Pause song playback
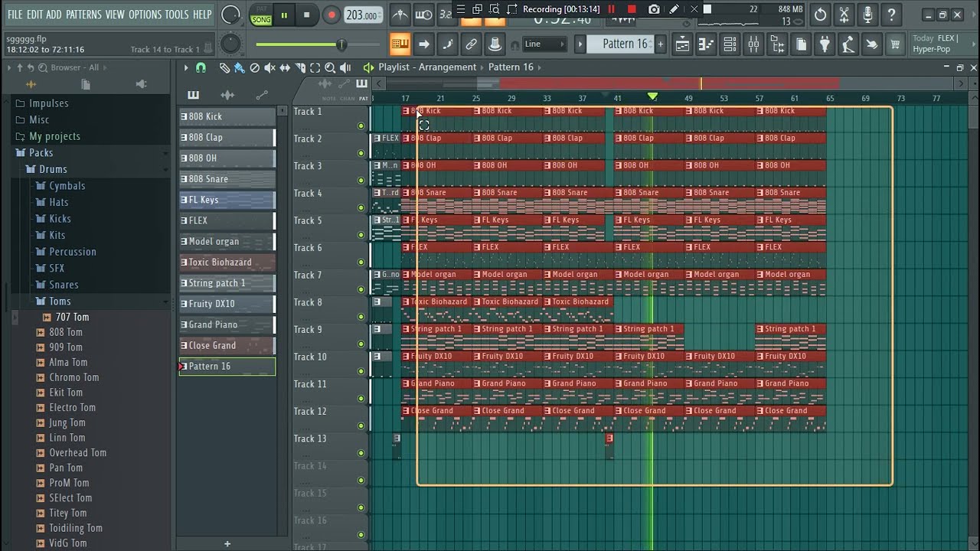Viewport: 980px width, 551px height. (284, 15)
